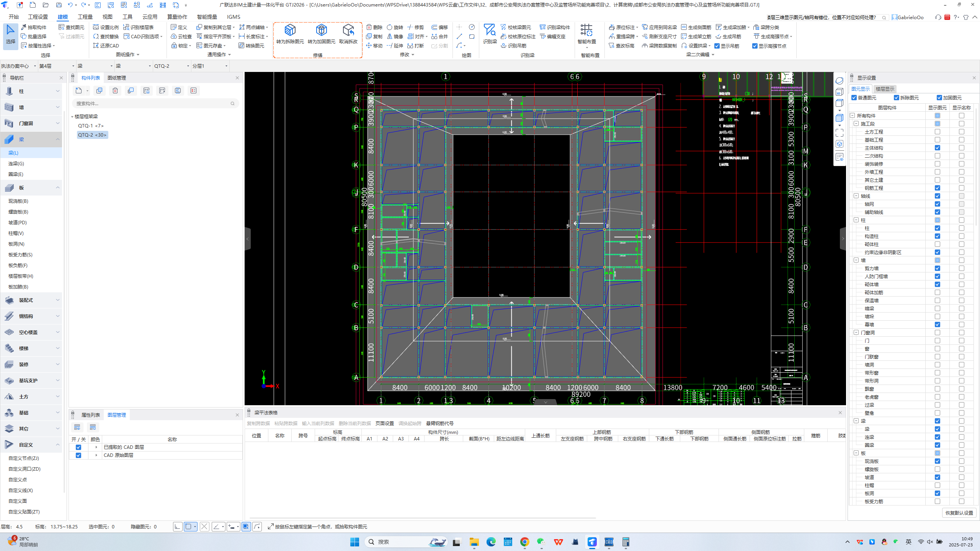
Task: Open the 视图 ribbon tab
Action: (107, 17)
